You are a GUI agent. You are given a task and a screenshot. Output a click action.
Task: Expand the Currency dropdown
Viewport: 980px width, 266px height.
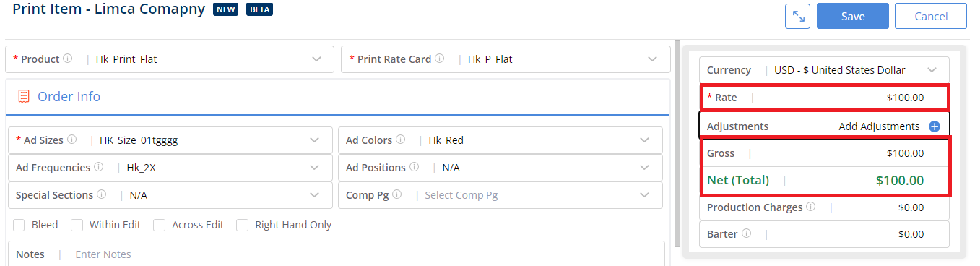click(x=825, y=71)
